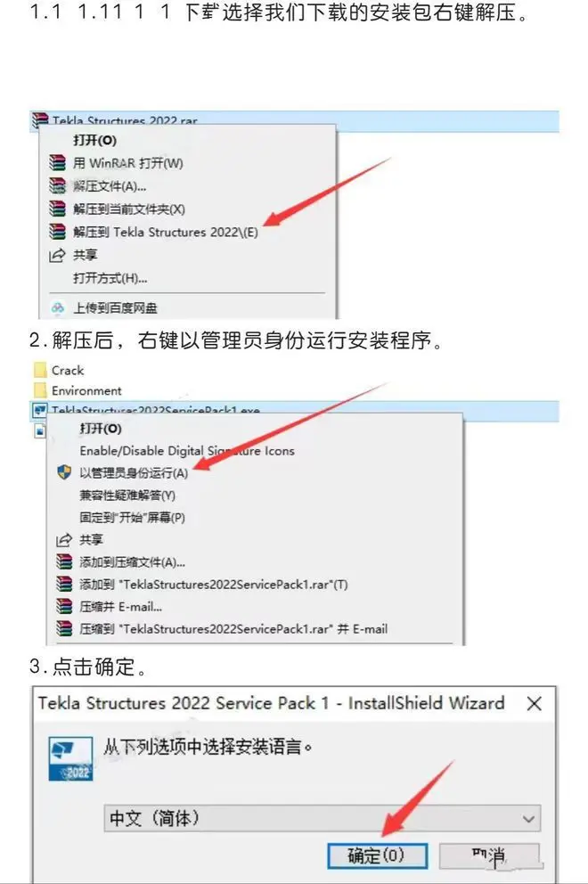Close the InstallShield Wizard dialog
The width and height of the screenshot is (588, 884).
(534, 703)
